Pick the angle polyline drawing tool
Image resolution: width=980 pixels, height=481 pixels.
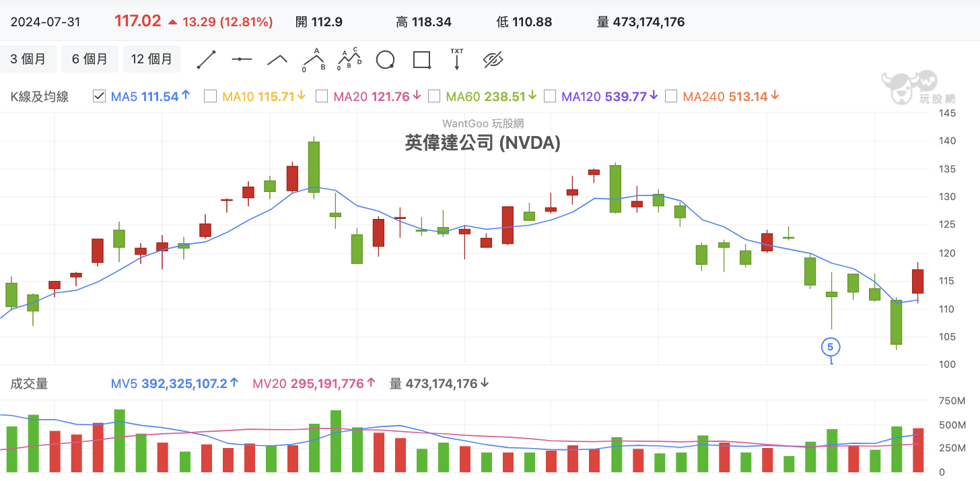(x=277, y=59)
